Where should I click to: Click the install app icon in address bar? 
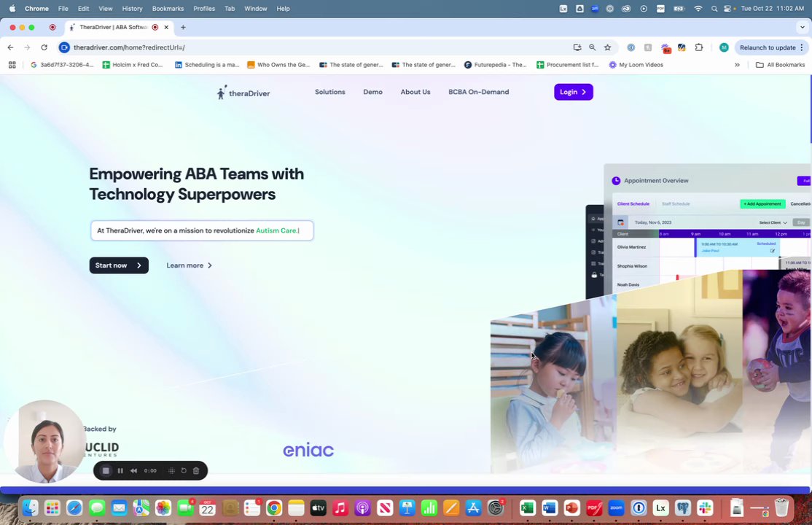pos(577,47)
